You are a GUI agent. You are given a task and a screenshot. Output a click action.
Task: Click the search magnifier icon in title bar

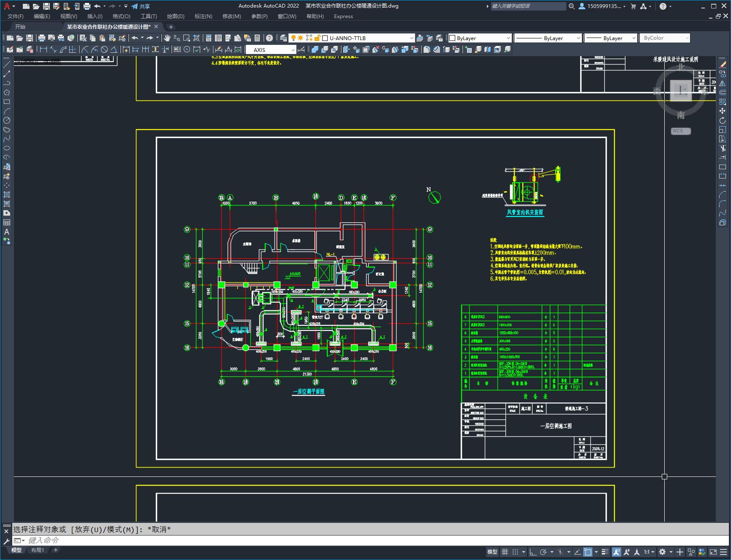tap(571, 6)
